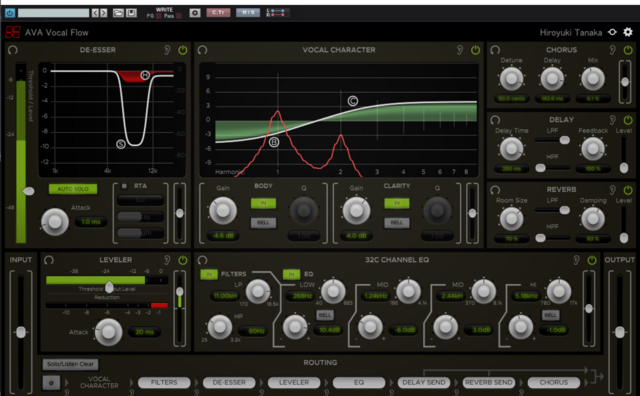The width and height of the screenshot is (640, 396).
Task: Toggle the BELL button in EQ HI band
Action: (551, 315)
